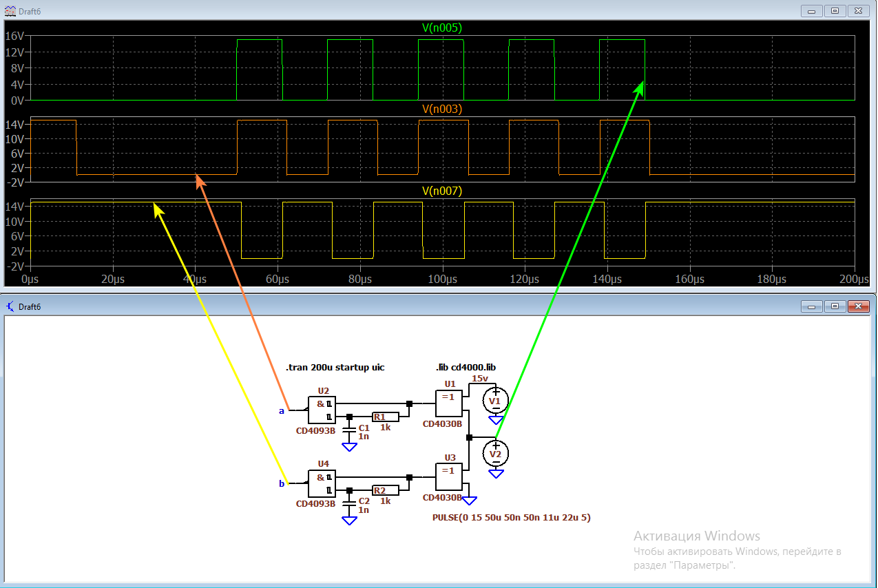Click the net label b on the schematic
Screen dimensions: 878x588
281,485
